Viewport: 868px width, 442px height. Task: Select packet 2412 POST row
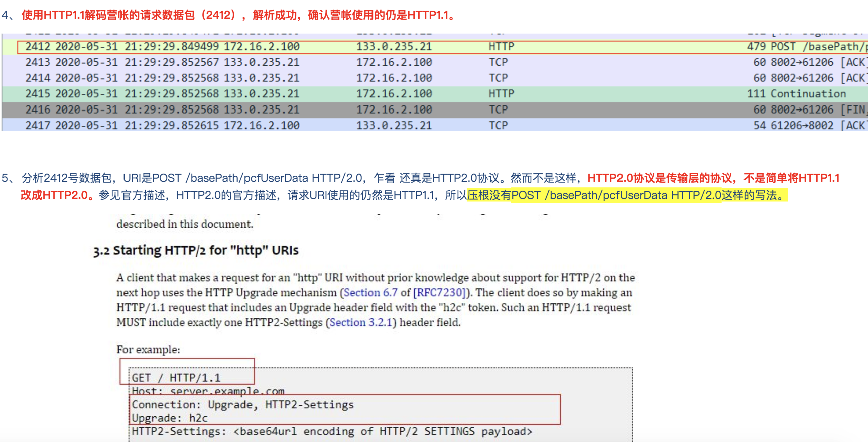click(435, 47)
